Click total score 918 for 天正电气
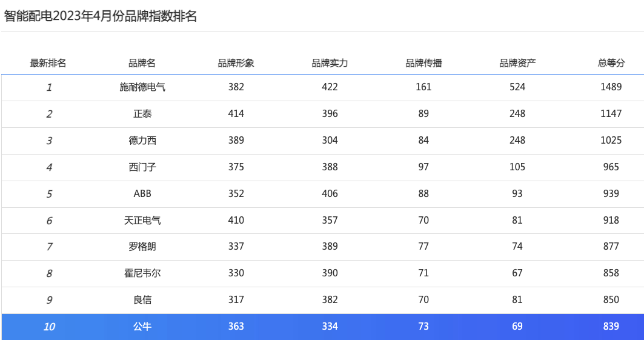 [x=611, y=221]
